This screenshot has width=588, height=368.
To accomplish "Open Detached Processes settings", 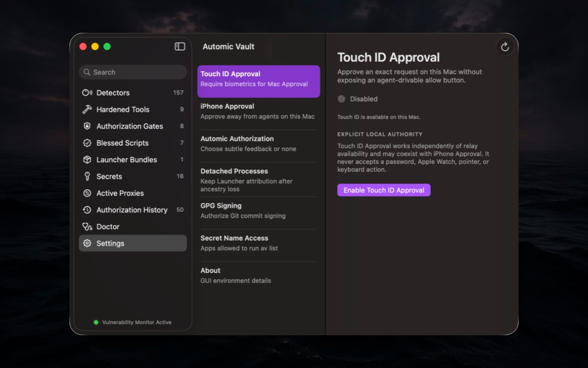I will coord(258,180).
